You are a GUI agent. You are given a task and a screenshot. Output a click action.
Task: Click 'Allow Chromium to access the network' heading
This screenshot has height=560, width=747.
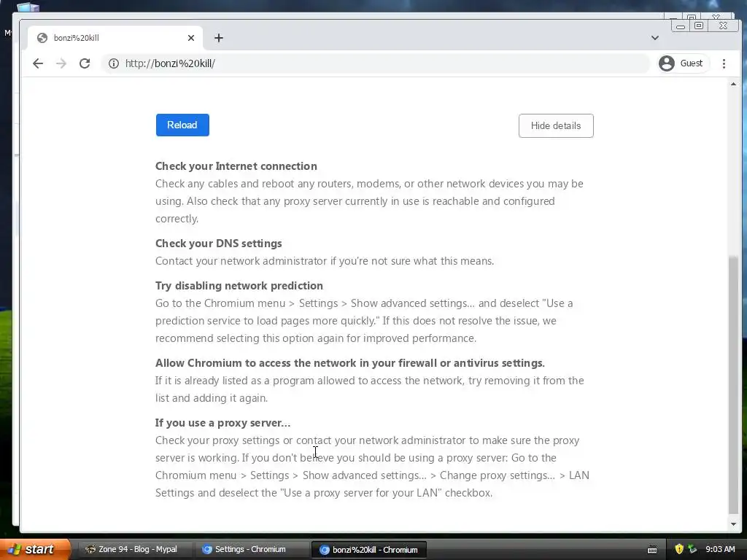click(x=350, y=363)
